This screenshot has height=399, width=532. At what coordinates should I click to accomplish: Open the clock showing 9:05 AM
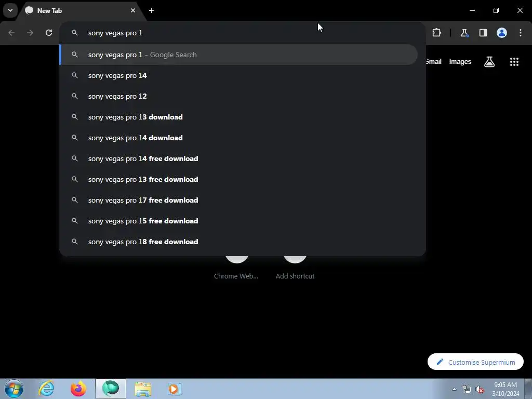pos(506,389)
